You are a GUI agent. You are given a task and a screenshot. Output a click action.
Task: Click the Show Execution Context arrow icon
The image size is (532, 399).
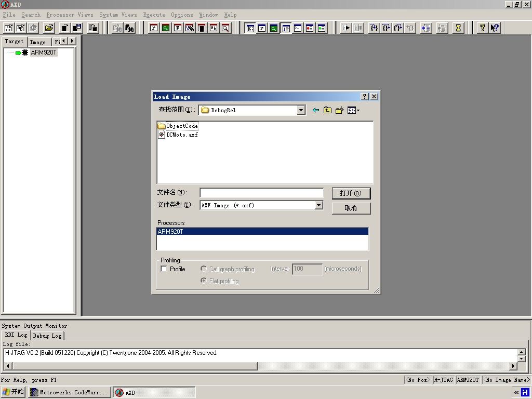coord(426,28)
